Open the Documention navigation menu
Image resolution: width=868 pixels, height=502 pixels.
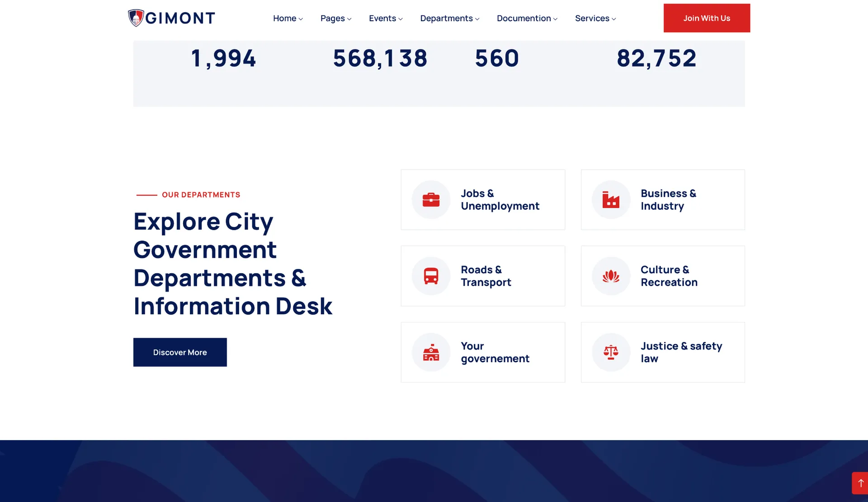tap(527, 19)
